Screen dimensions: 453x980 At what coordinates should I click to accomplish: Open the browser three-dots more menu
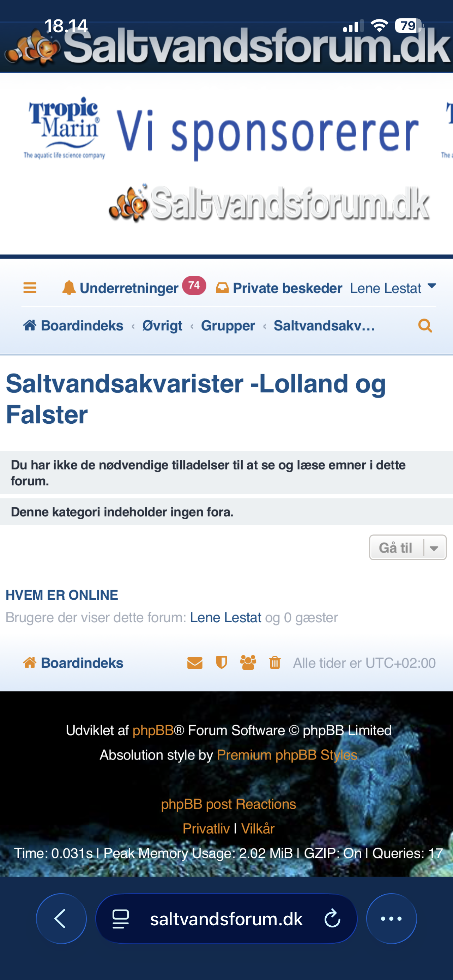click(x=391, y=919)
